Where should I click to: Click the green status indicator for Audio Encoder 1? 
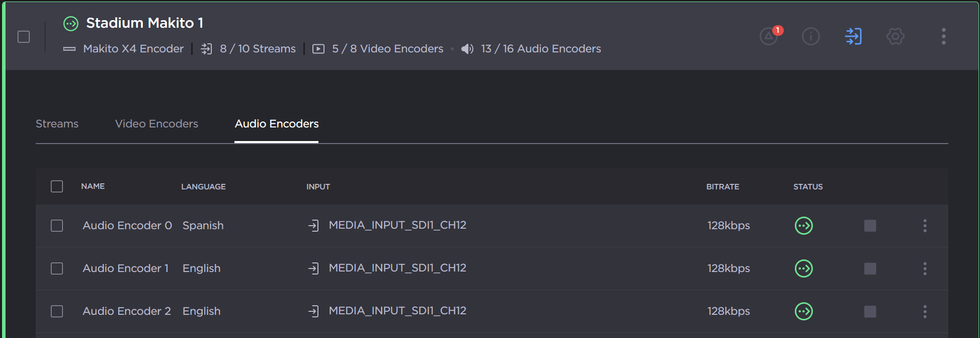coord(803,268)
